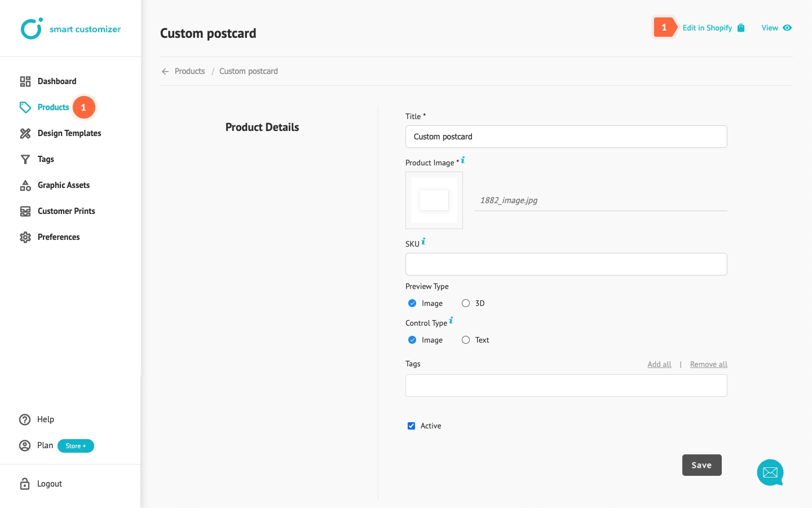Click the Customer Prints drawer icon
This screenshot has height=508, width=812.
(x=25, y=211)
